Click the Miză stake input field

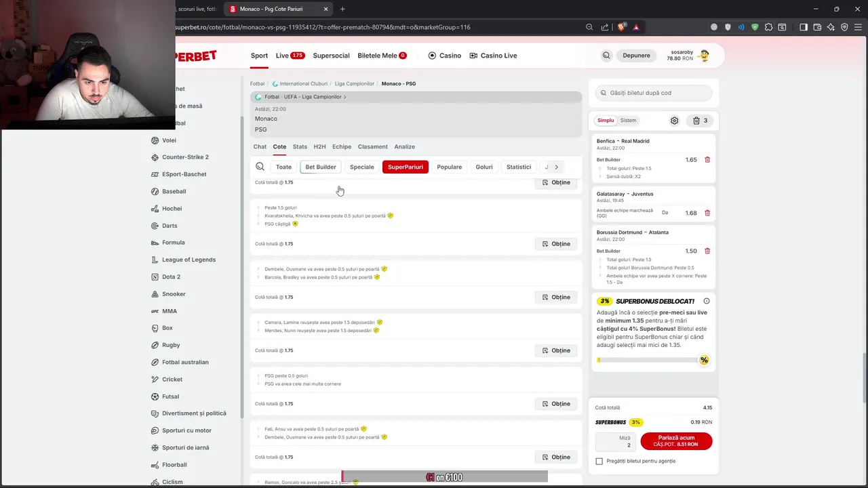(x=616, y=441)
